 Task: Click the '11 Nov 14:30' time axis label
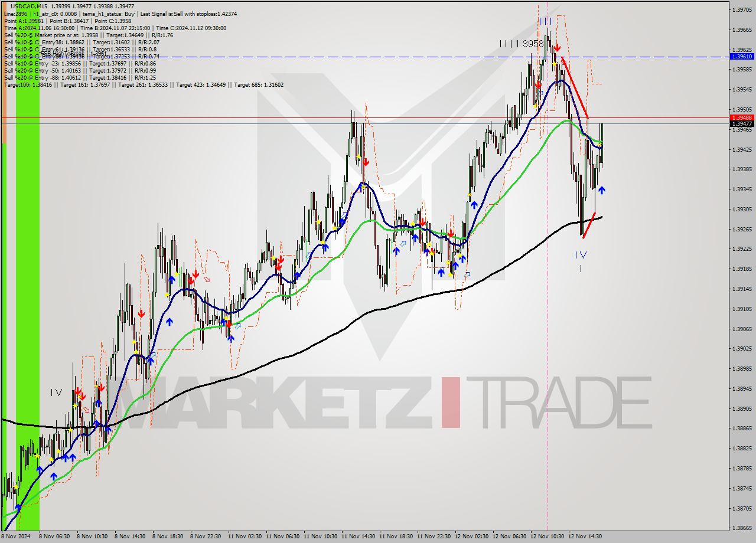point(358,537)
